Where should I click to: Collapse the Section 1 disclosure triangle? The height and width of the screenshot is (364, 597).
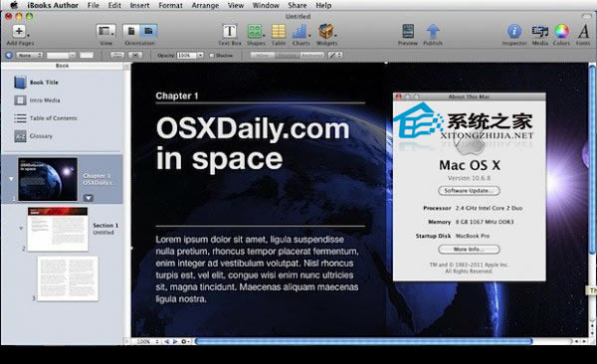[x=21, y=229]
